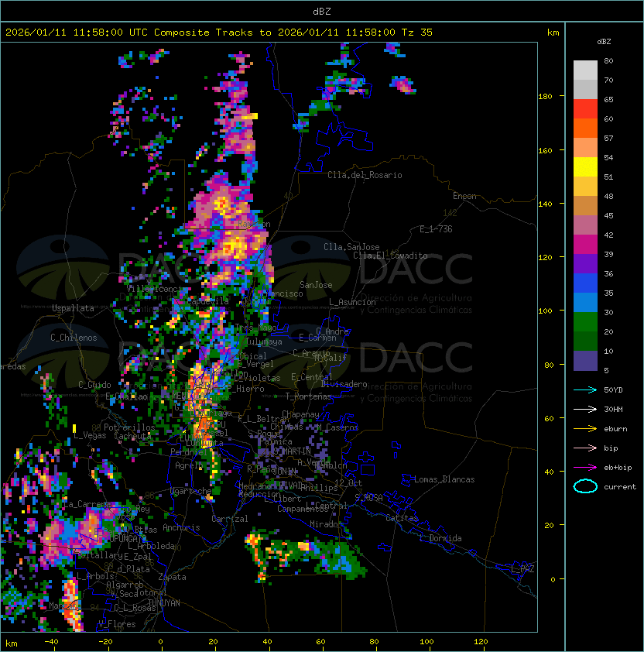This screenshot has width=644, height=652.
Task: Click the Encon map label
Action: (464, 196)
